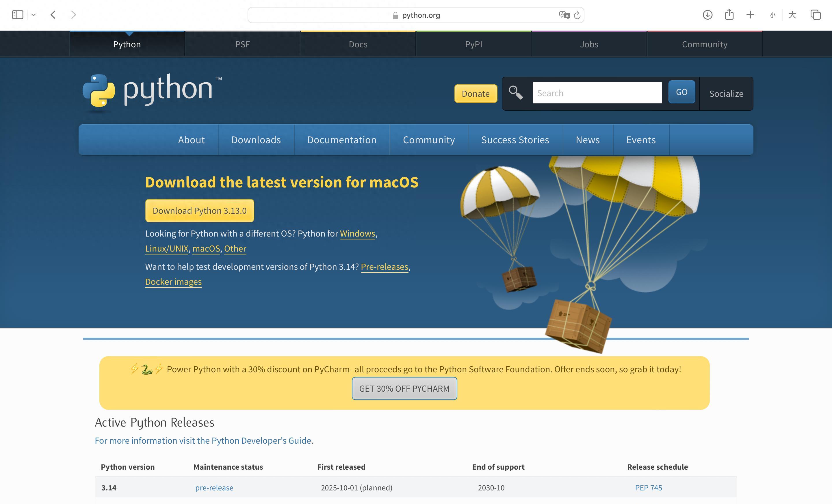Image resolution: width=832 pixels, height=504 pixels.
Task: Click the Documentation navigation tab
Action: point(342,140)
